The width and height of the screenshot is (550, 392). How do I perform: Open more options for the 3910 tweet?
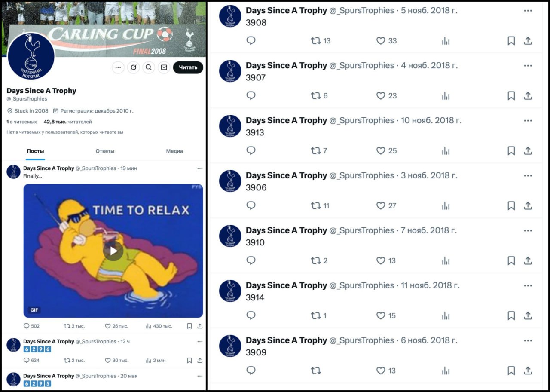[528, 231]
